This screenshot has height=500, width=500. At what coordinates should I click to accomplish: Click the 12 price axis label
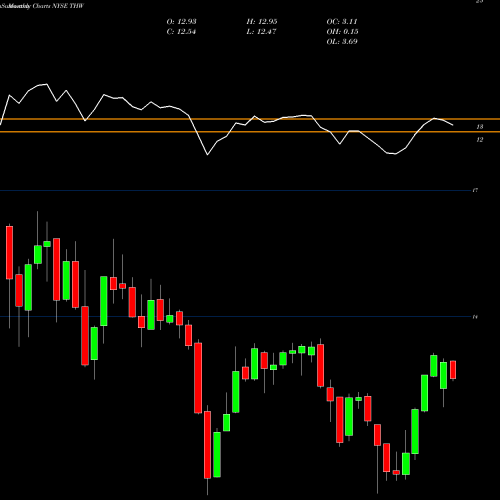click(480, 140)
